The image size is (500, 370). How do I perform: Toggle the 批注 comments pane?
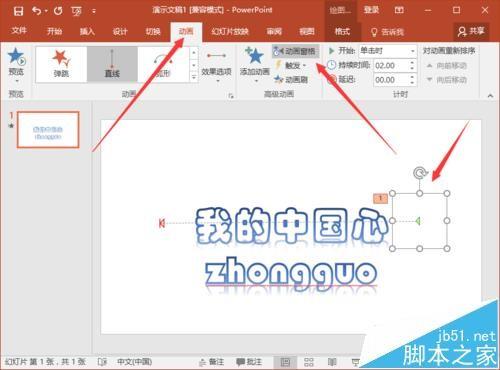pos(249,362)
